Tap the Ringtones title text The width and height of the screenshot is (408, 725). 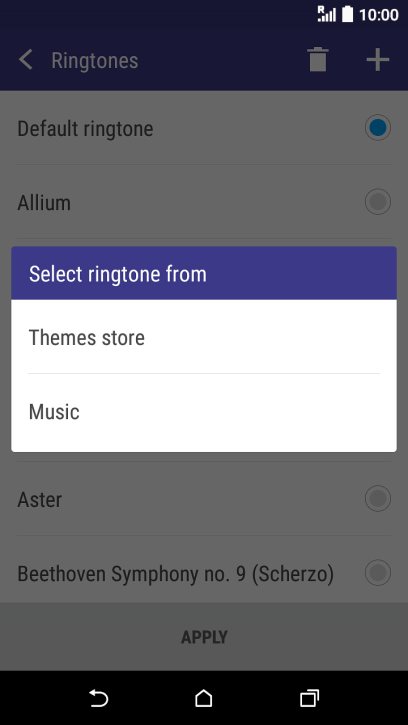tap(95, 61)
